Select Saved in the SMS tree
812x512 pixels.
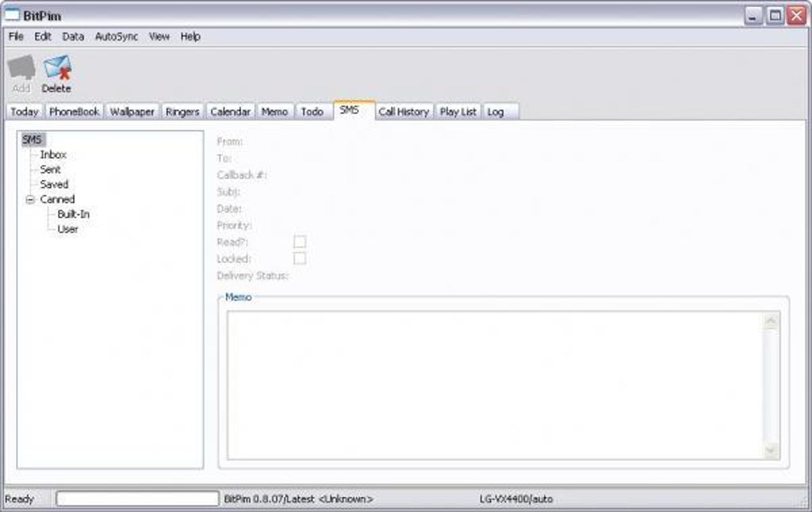54,185
